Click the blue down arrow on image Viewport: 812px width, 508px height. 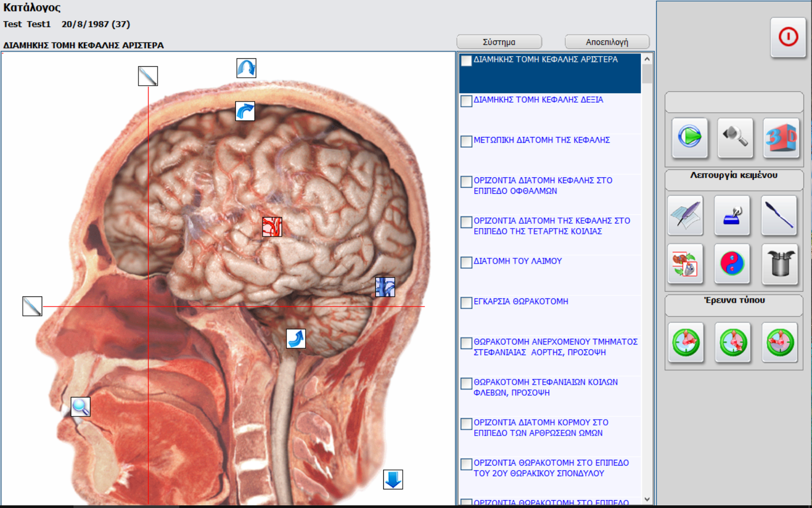pyautogui.click(x=393, y=479)
